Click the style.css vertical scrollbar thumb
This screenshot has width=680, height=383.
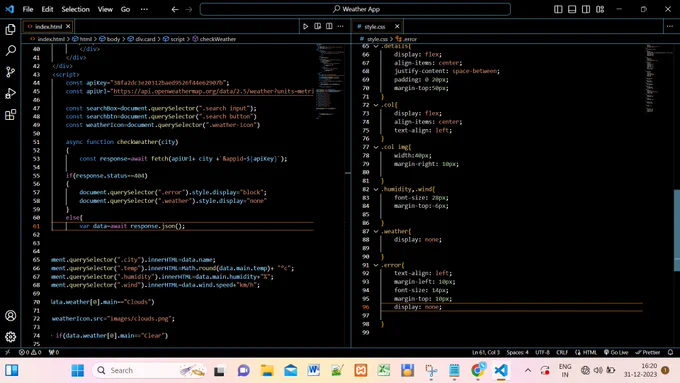(x=677, y=230)
